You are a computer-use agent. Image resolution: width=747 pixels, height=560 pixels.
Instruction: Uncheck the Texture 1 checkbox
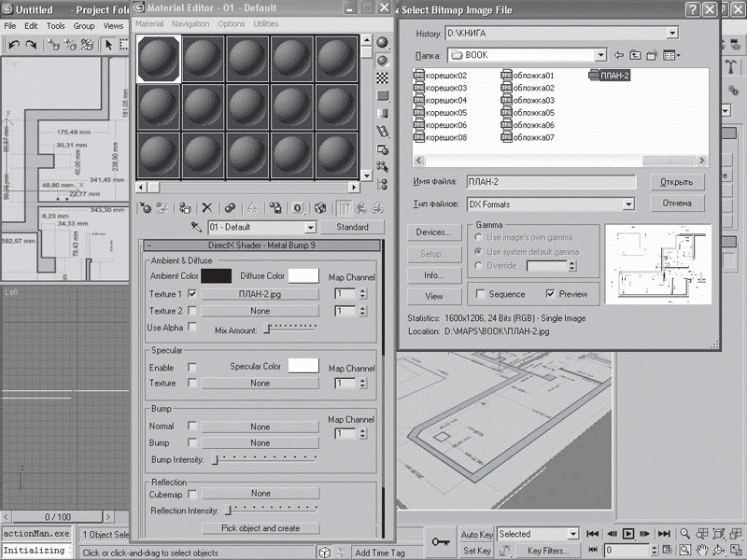192,293
